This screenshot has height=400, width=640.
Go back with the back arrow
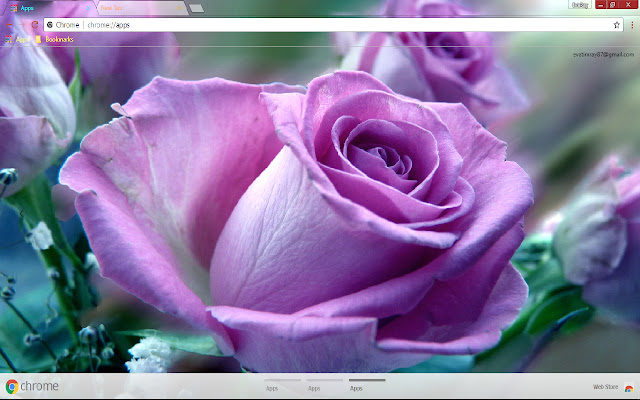click(9, 25)
